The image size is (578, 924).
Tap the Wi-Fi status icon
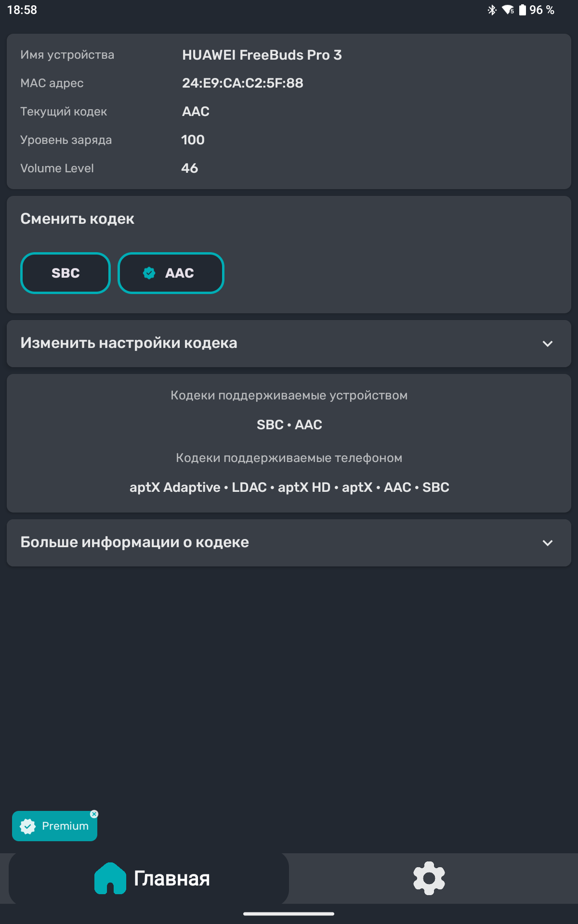(x=508, y=10)
